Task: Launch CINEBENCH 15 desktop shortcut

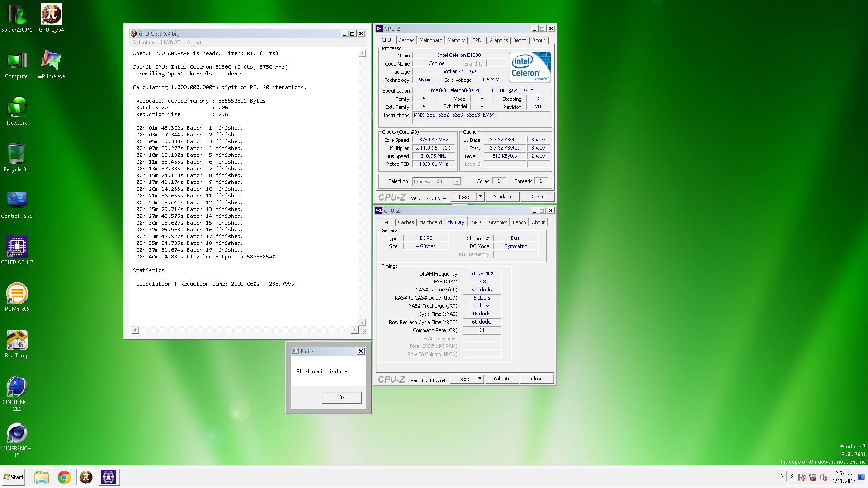Action: coord(17,441)
